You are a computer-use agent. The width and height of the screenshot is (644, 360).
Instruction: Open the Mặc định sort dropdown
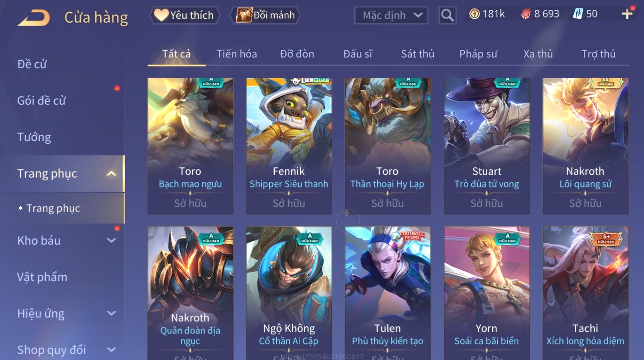point(391,15)
